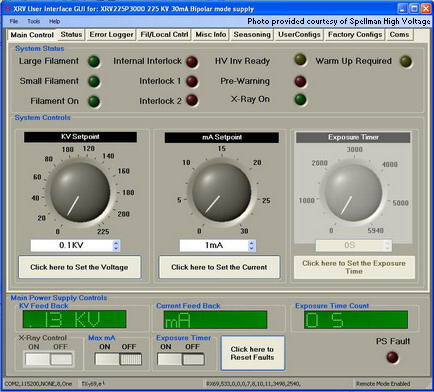Open the UserConfigs tab
Viewport: 434px width, 392px height.
pyautogui.click(x=299, y=34)
